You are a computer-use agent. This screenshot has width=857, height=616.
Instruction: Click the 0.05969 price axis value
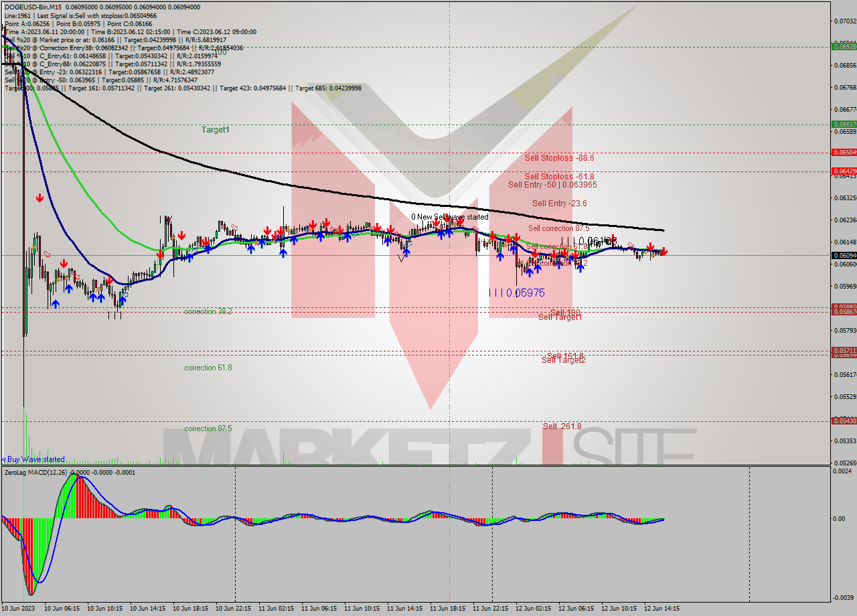[844, 287]
